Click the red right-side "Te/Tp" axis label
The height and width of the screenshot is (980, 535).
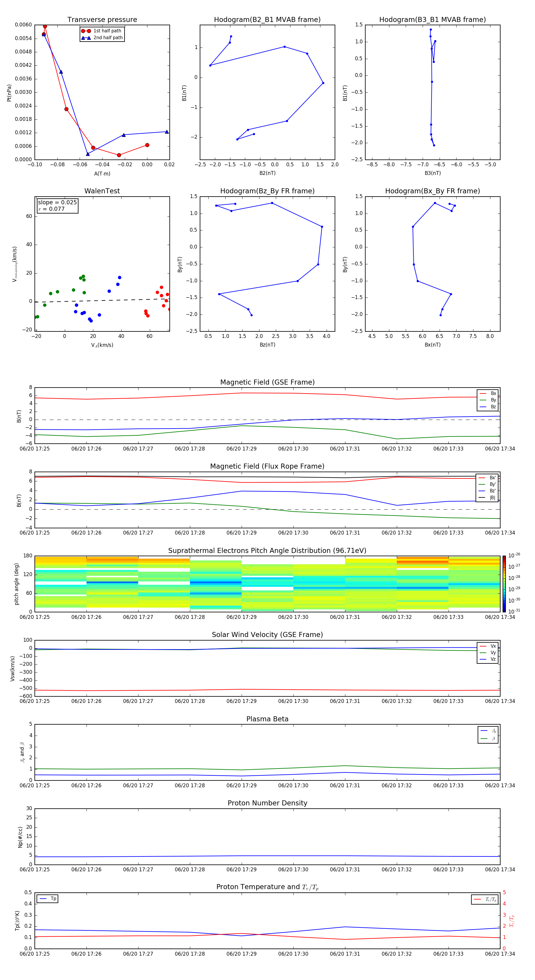(512, 921)
